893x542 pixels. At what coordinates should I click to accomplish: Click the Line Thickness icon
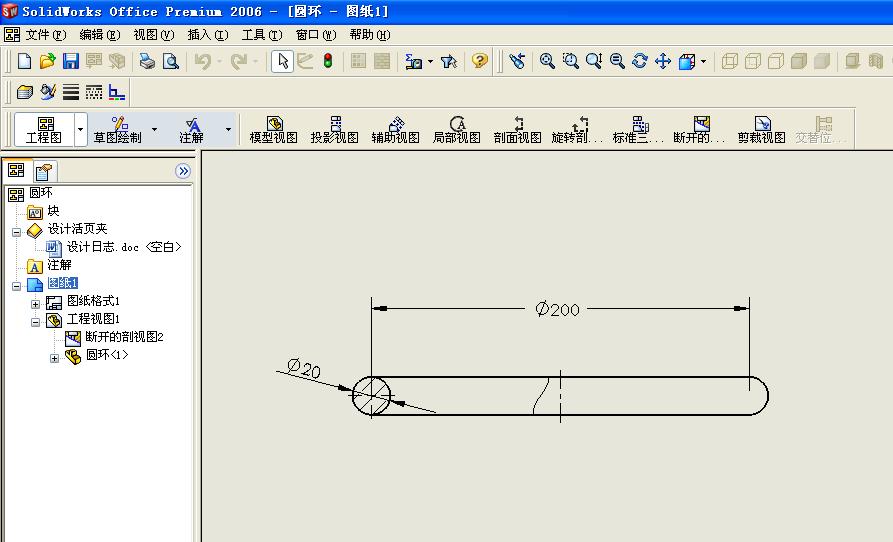[x=71, y=92]
